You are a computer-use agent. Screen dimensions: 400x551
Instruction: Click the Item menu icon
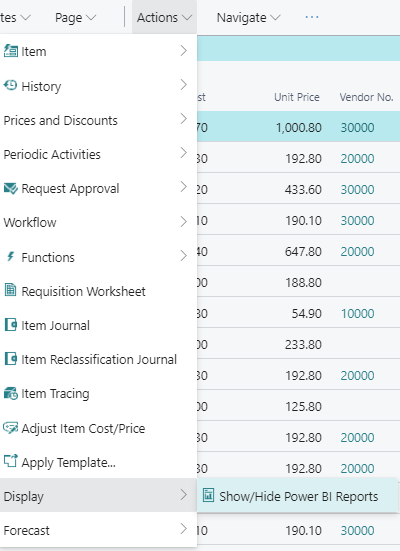11,51
